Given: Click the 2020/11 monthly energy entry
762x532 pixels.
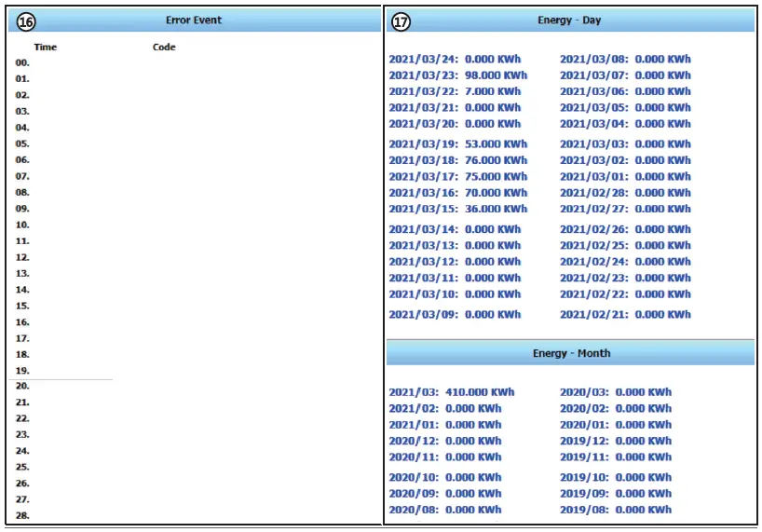Looking at the screenshot, I should [x=445, y=457].
